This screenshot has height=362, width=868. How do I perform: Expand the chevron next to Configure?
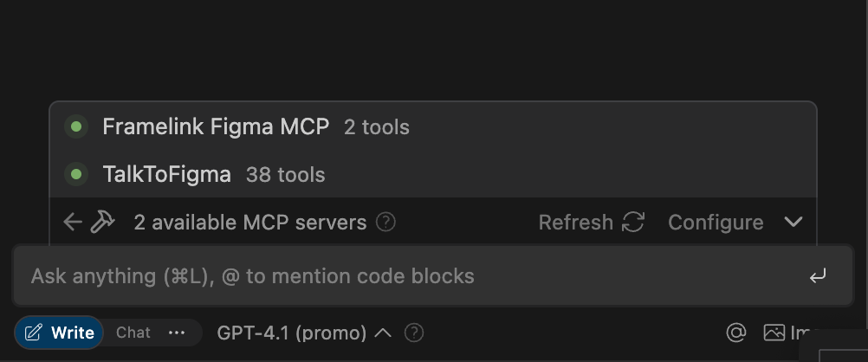pyautogui.click(x=794, y=223)
